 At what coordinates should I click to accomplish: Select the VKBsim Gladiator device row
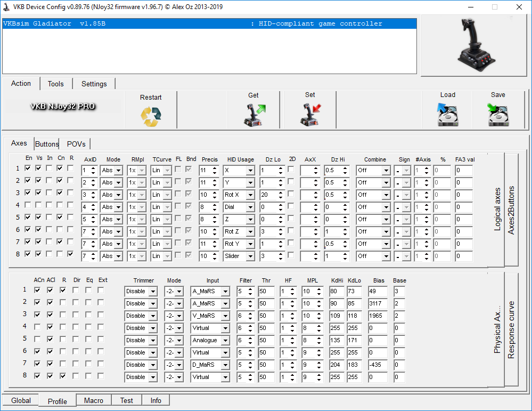(x=209, y=23)
